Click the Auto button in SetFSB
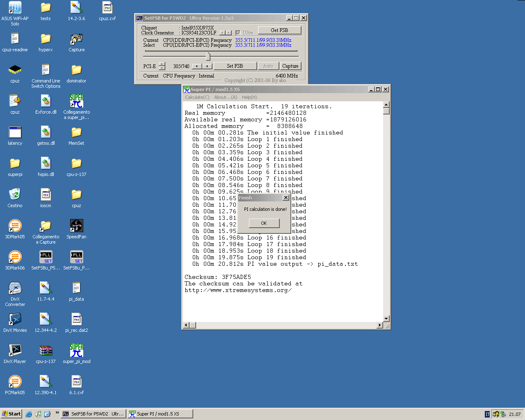The image size is (525, 420). (268, 66)
